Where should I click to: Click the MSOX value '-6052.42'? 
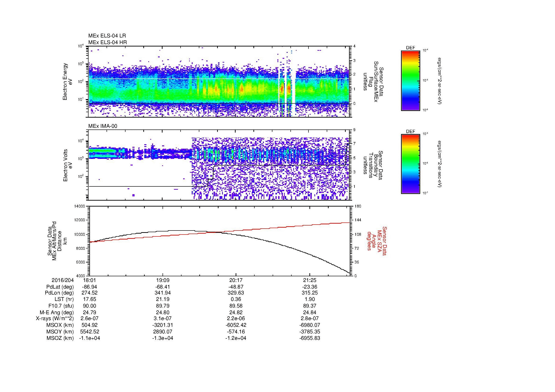coord(236,325)
